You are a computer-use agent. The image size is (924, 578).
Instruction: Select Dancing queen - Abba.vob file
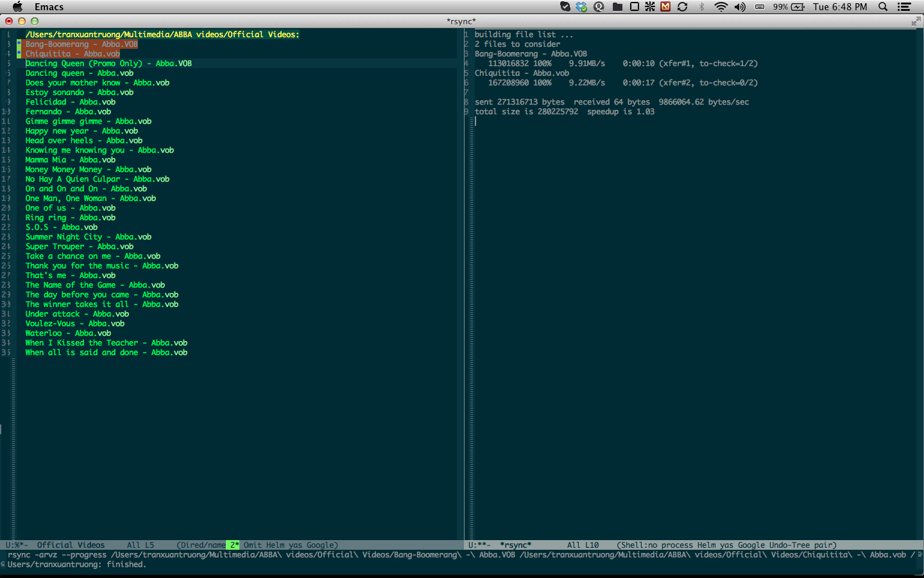tap(80, 73)
